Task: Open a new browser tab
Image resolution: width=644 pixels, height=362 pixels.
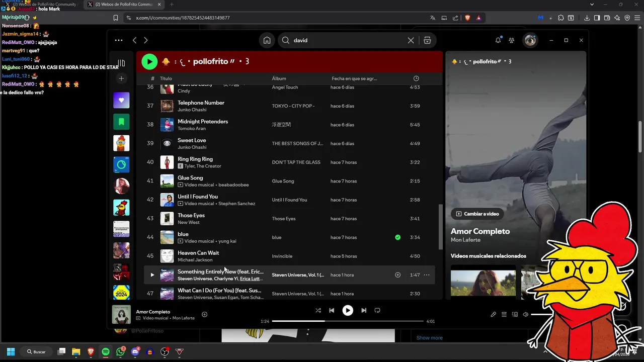Action: pos(171,5)
